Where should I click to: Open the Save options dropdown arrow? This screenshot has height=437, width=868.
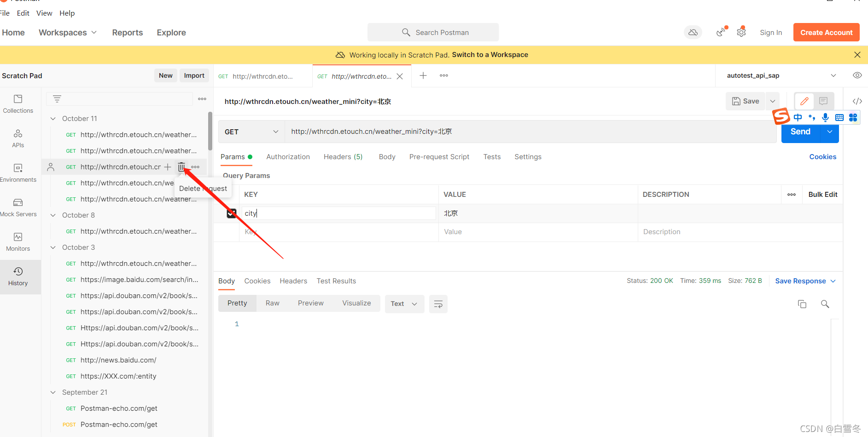(773, 101)
